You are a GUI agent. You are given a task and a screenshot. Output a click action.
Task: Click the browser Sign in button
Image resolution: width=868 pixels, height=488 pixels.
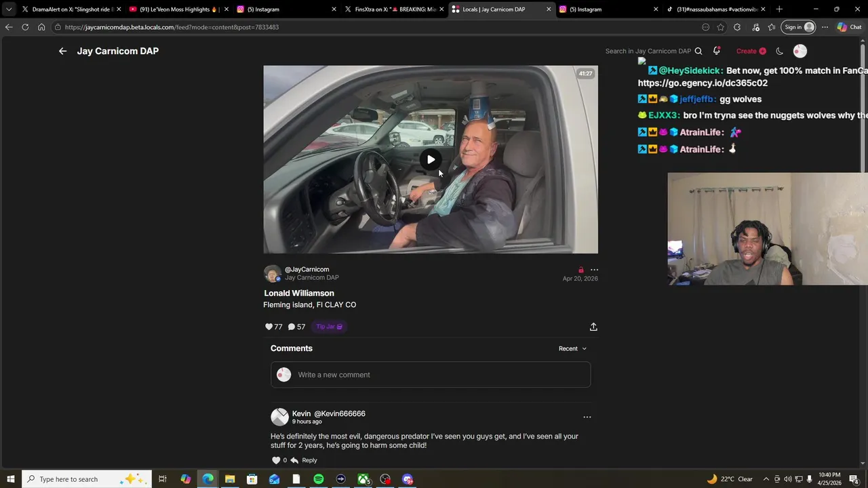point(799,27)
